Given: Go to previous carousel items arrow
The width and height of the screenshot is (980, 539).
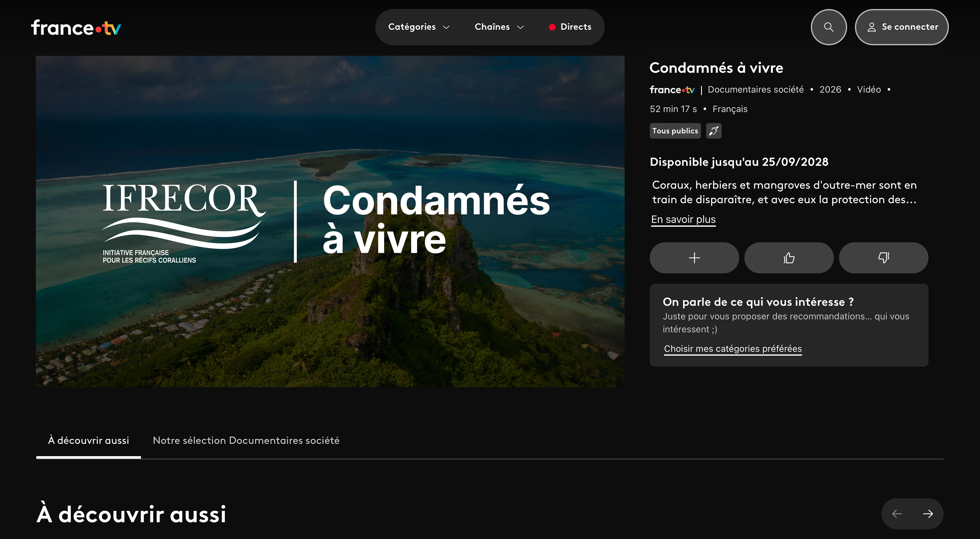Looking at the screenshot, I should pyautogui.click(x=897, y=514).
